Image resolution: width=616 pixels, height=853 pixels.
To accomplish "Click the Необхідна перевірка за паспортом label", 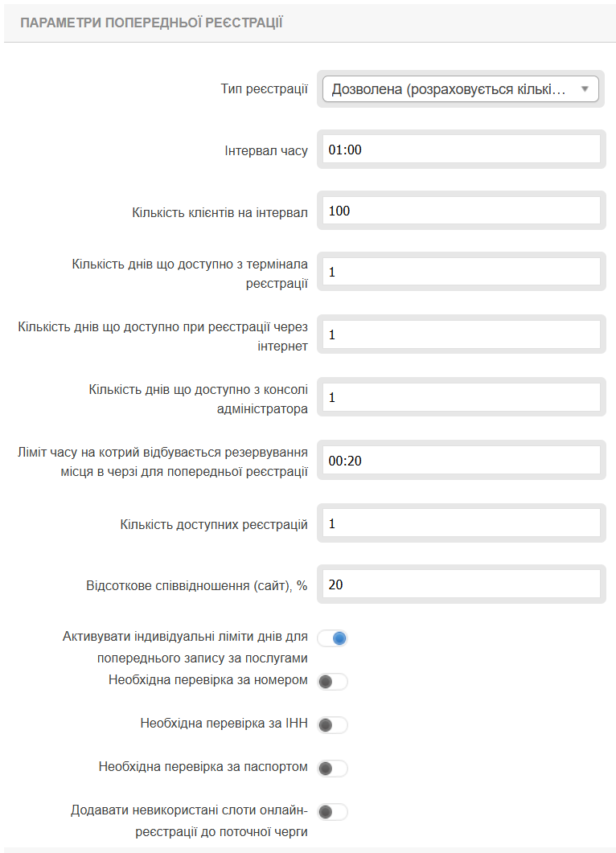I will point(203,767).
